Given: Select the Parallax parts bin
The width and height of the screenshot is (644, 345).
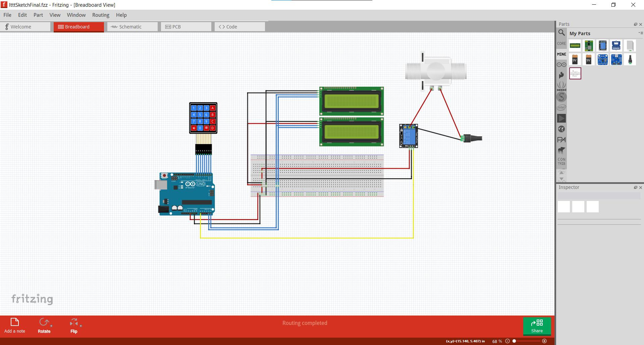Looking at the screenshot, I should [x=561, y=140].
